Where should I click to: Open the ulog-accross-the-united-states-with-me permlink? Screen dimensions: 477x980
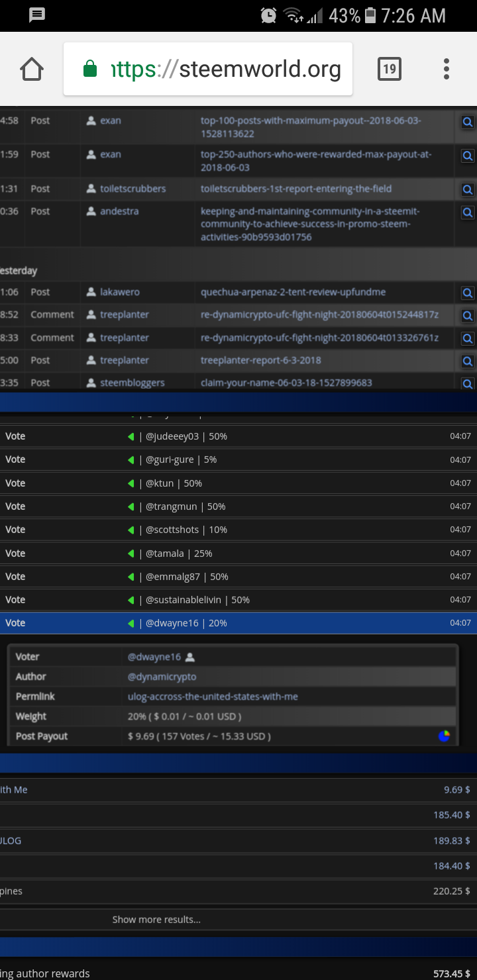[213, 697]
